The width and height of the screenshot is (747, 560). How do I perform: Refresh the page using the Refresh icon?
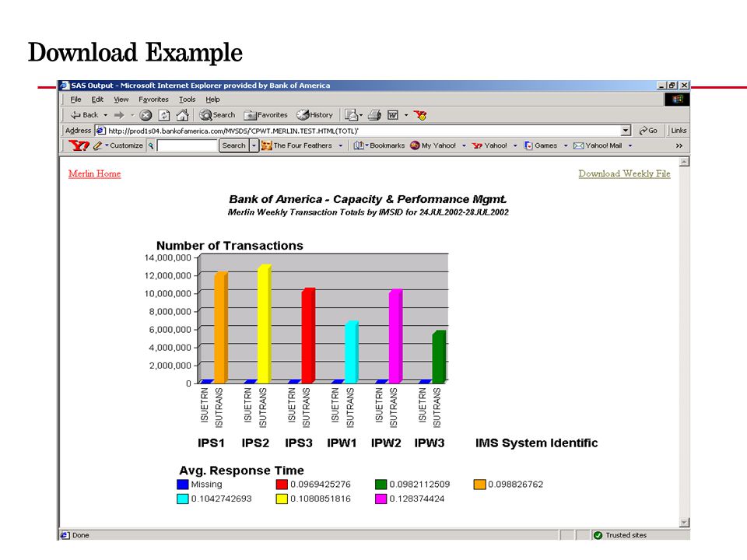click(x=164, y=115)
